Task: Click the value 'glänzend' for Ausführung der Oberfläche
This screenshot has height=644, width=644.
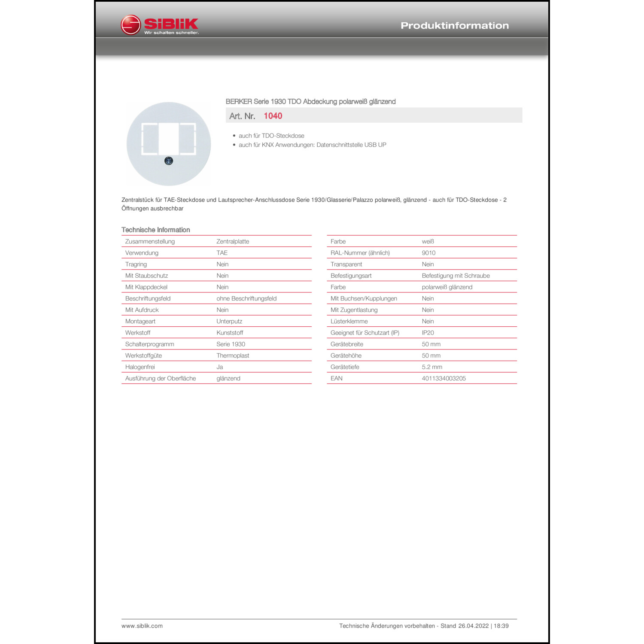Action: [x=228, y=378]
